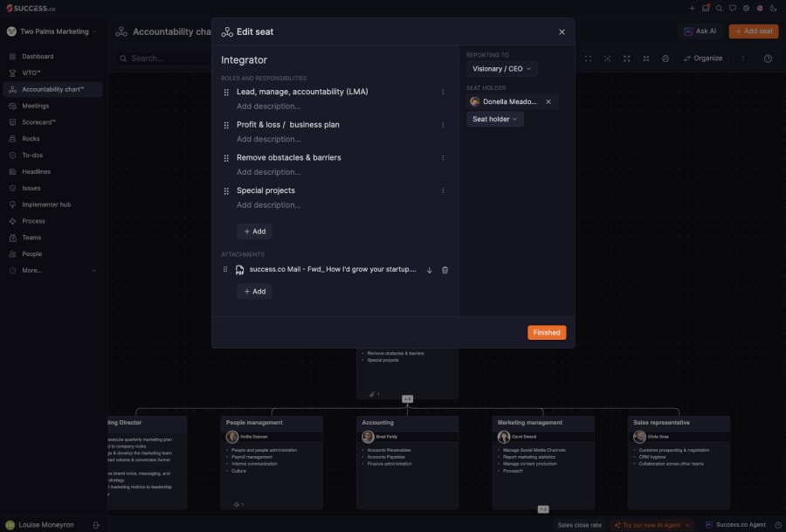Click the Finished button

coord(547,333)
